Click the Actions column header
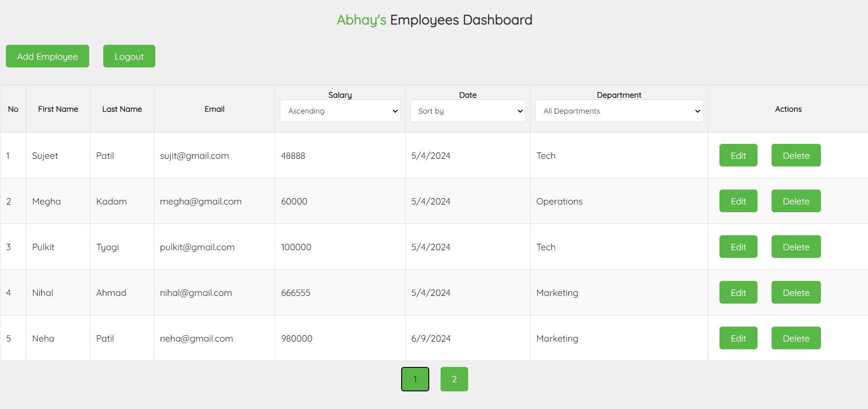 (788, 109)
